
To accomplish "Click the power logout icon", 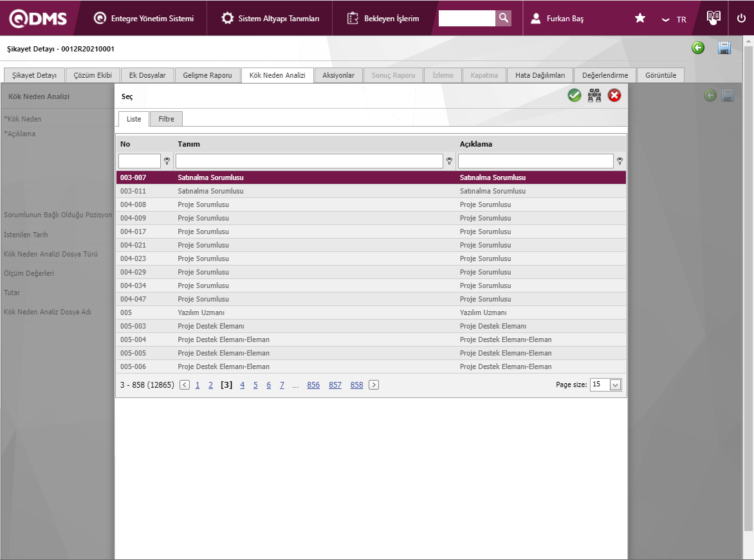I will pos(741,19).
